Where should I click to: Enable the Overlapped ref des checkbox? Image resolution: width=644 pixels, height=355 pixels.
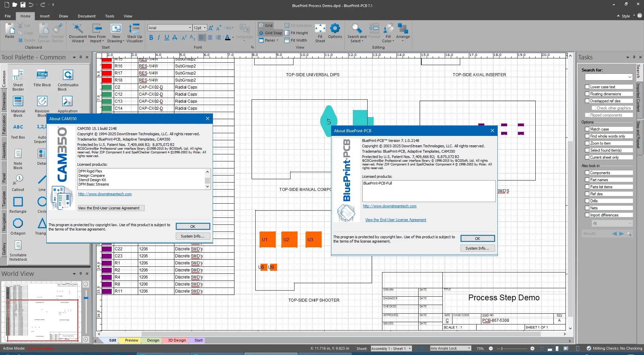587,101
